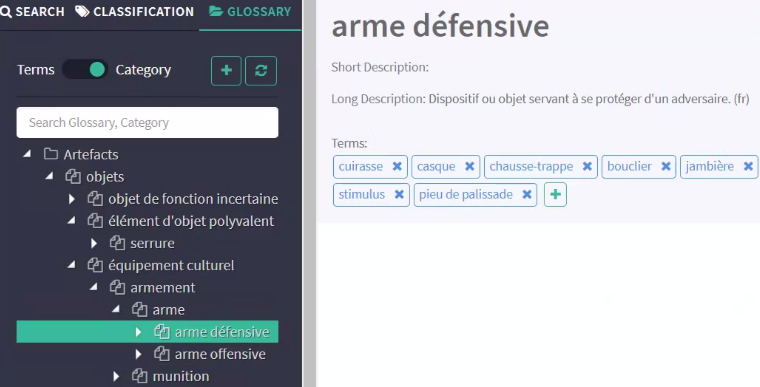Select arme offensive category
Image resolution: width=760 pixels, height=387 pixels.
click(x=220, y=354)
